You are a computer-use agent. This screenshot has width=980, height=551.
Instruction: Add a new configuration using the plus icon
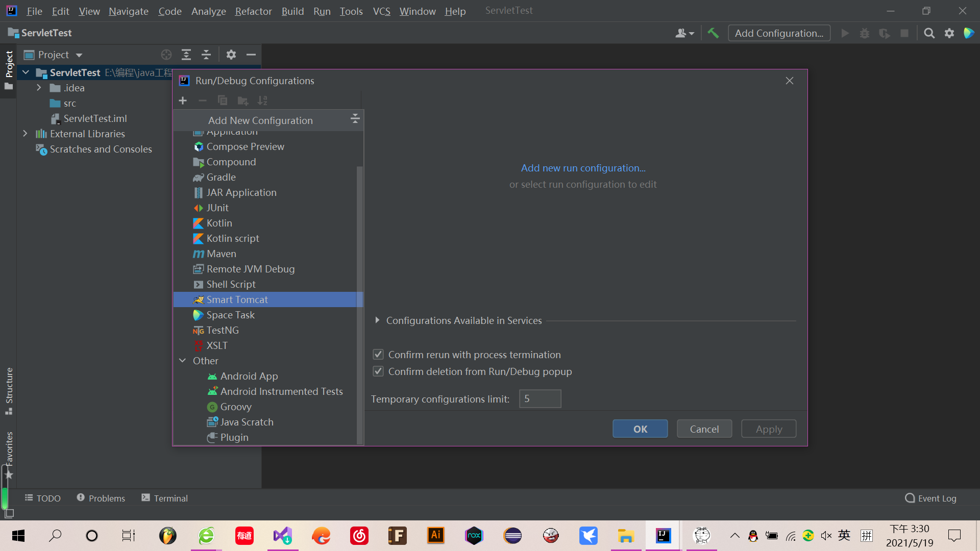click(x=183, y=101)
